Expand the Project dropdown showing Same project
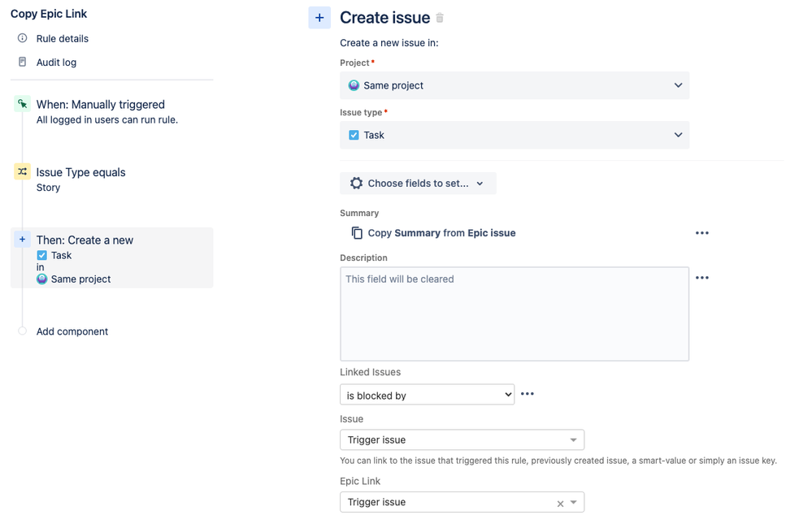 click(514, 85)
